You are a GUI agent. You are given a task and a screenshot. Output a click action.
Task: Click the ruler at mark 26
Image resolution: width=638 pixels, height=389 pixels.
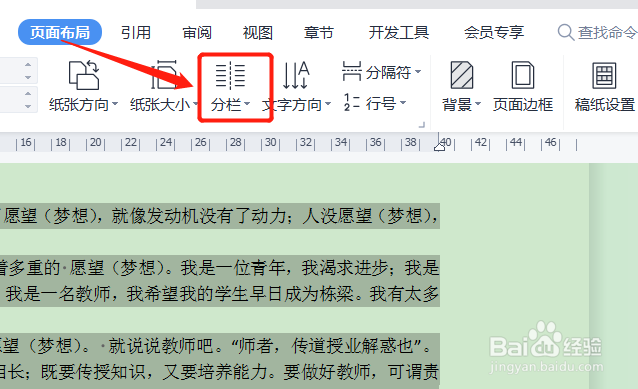(x=201, y=143)
